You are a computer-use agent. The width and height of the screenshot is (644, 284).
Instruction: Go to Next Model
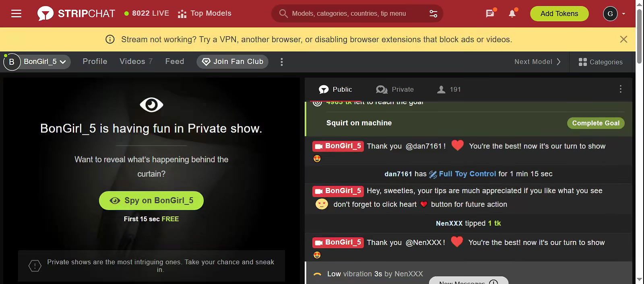[537, 62]
